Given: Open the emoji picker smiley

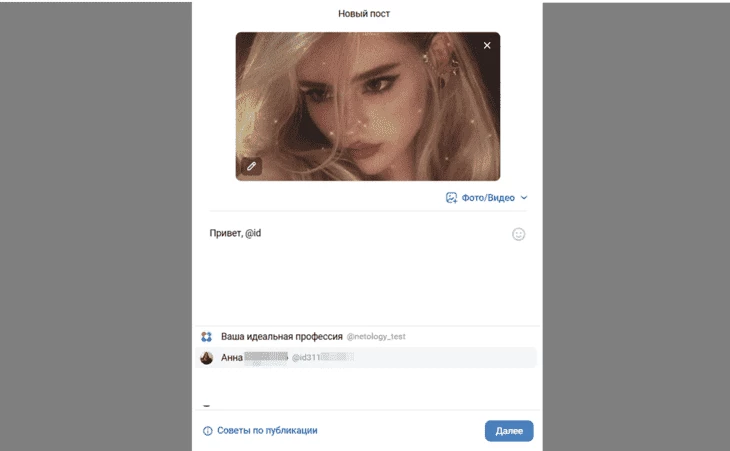Looking at the screenshot, I should 518,234.
